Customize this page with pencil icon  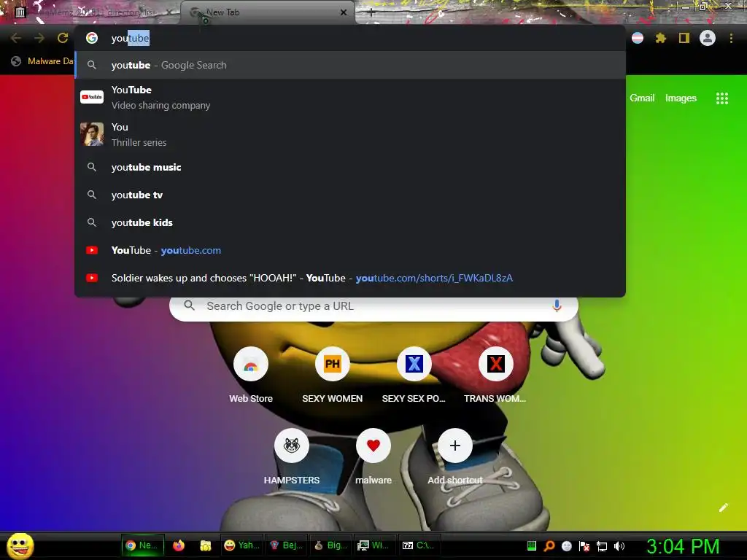(x=723, y=507)
